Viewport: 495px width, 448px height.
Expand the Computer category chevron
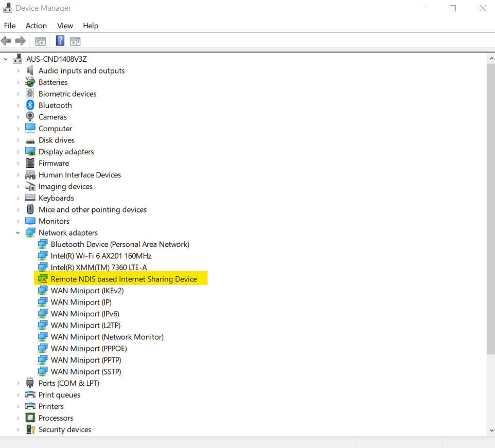tap(18, 129)
